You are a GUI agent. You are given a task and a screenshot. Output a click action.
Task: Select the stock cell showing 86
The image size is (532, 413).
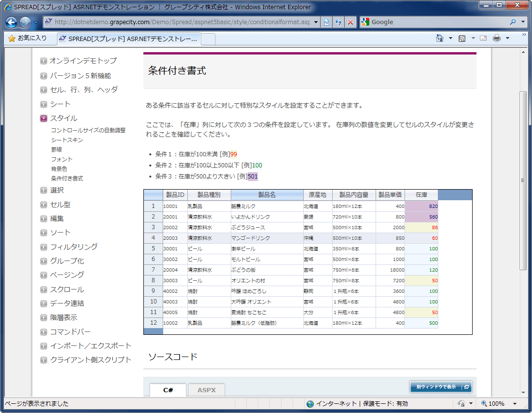click(421, 228)
